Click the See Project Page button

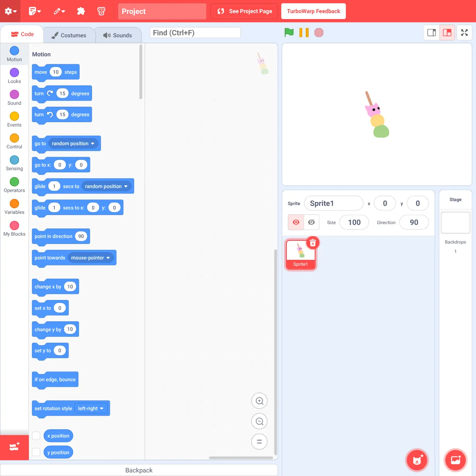(244, 11)
